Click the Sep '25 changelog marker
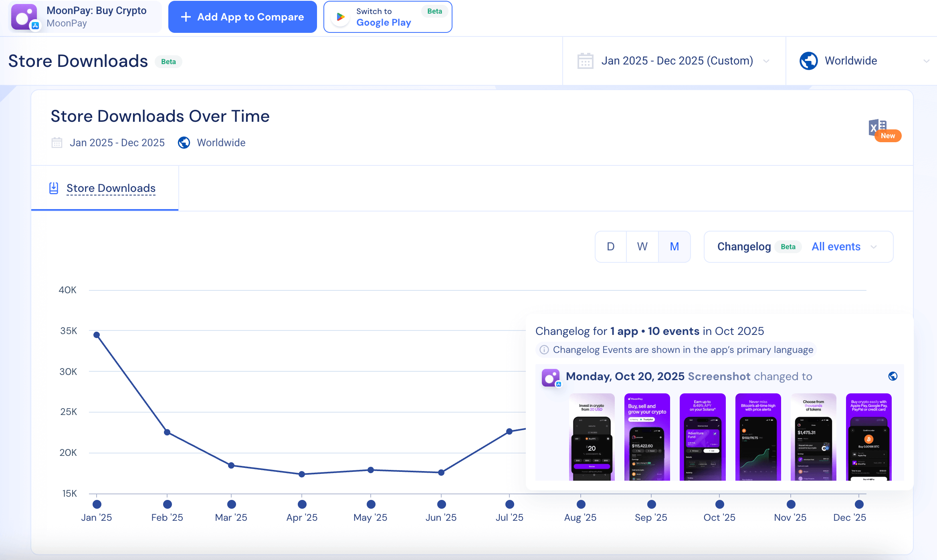Image resolution: width=937 pixels, height=560 pixels. point(651,504)
